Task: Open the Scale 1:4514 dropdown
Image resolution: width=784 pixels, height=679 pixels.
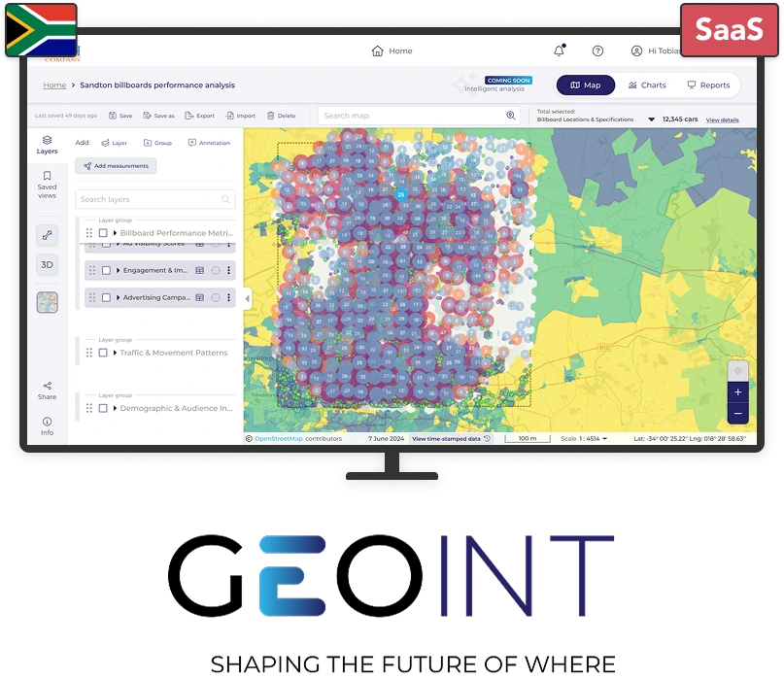Action: tap(584, 438)
